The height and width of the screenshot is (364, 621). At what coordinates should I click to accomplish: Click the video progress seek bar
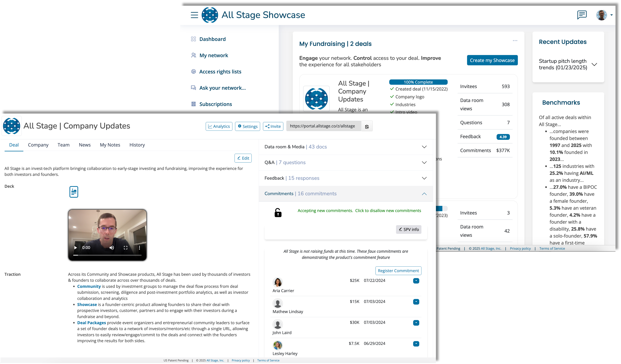point(107,255)
